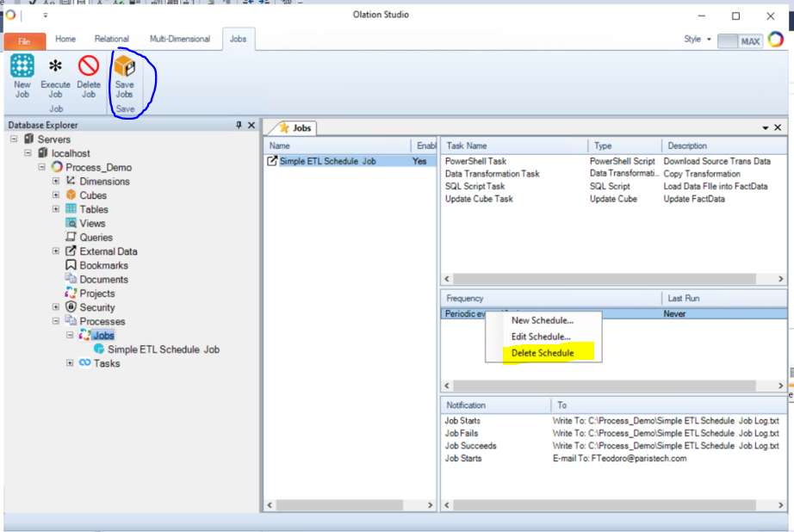Click the Simple ETL Schedule Job tree icon
This screenshot has height=532, width=794.
click(x=99, y=350)
